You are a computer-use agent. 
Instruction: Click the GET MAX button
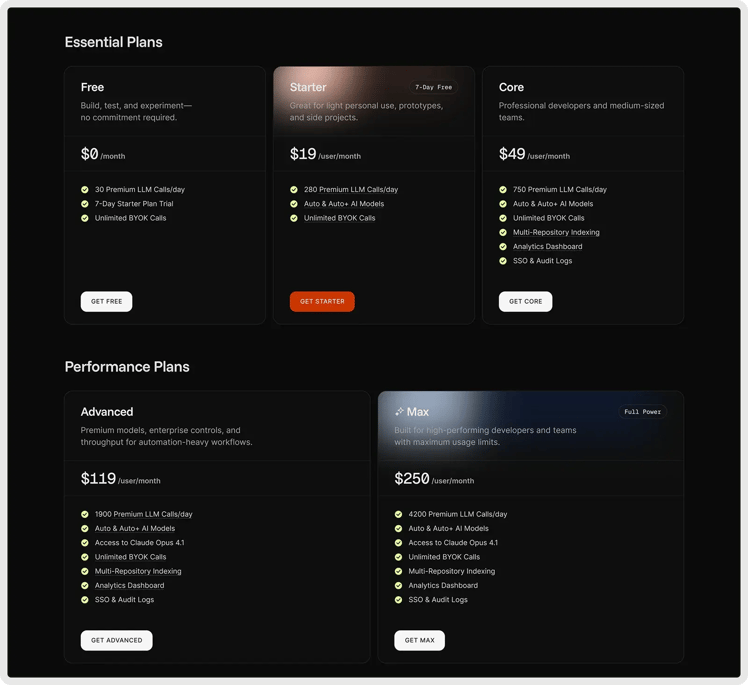pos(419,640)
